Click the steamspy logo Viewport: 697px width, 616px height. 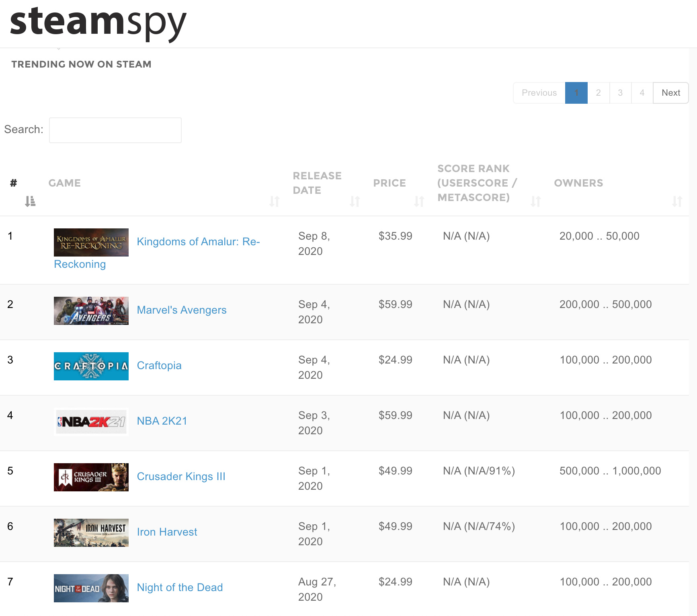[x=98, y=23]
